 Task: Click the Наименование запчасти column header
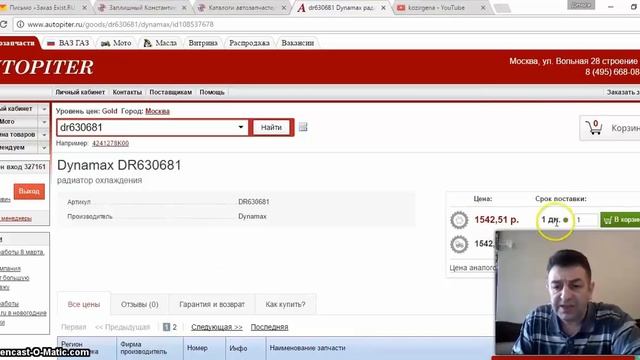pyautogui.click(x=307, y=348)
